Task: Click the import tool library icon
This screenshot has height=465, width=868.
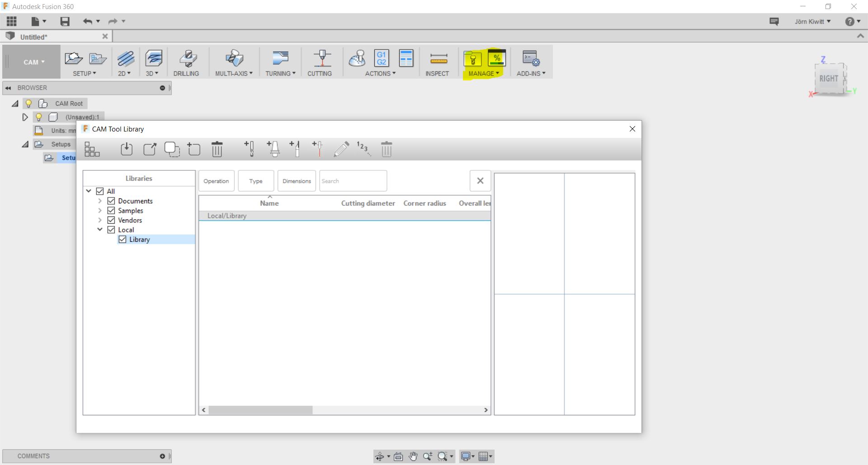Action: (127, 149)
